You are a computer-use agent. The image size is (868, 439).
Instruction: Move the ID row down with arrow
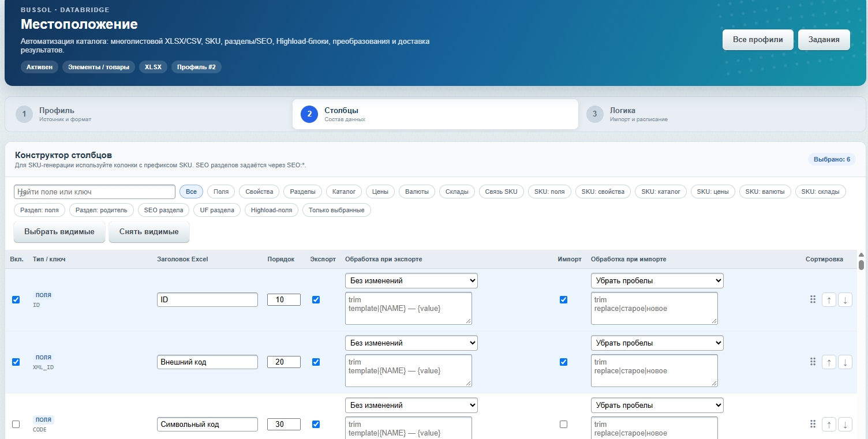coord(845,299)
